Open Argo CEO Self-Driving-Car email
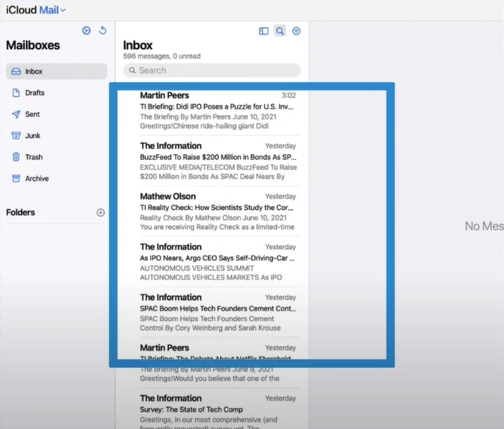The image size is (504, 429). click(x=212, y=262)
